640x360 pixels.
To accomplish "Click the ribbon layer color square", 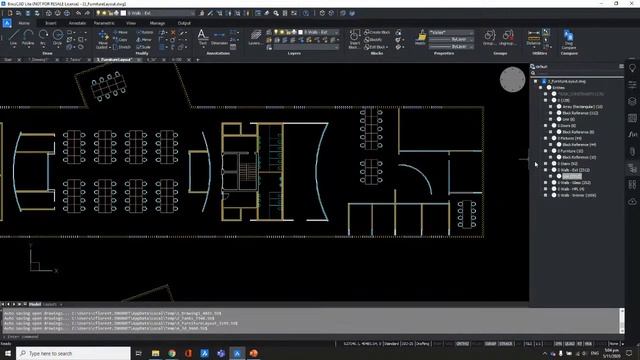I will 300,32.
